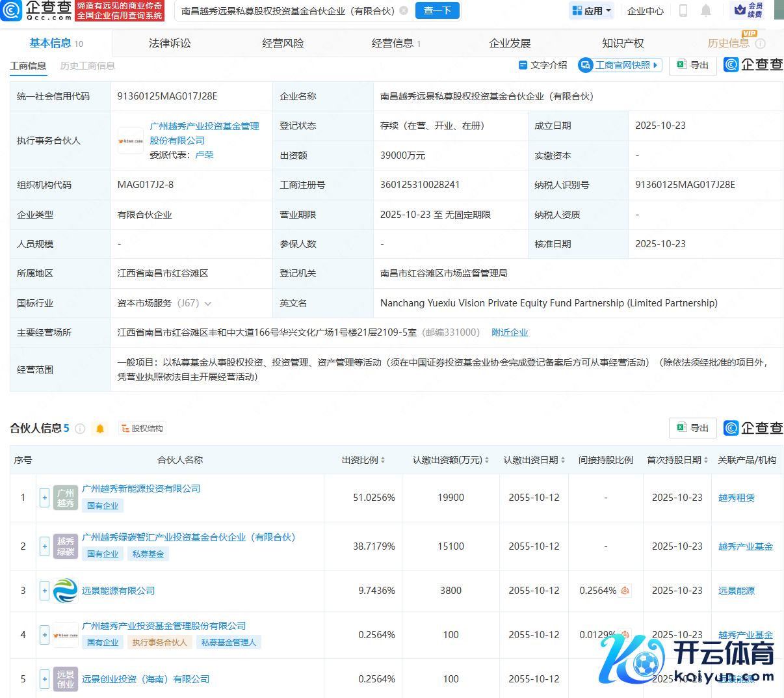The image size is (784, 698).
Task: Expand the 远景能源有限公司 row with plus button
Action: pyautogui.click(x=44, y=591)
